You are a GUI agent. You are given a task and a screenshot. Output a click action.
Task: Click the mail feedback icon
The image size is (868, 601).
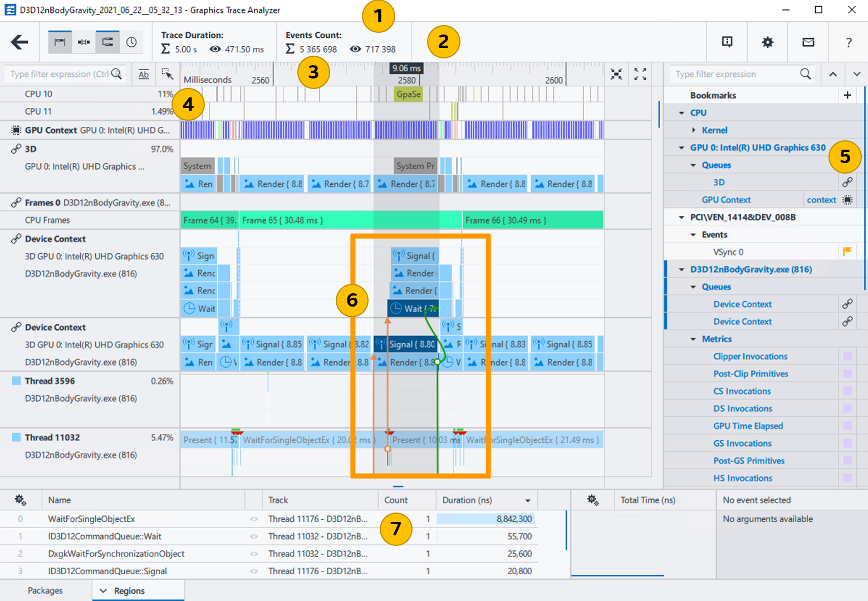coord(808,42)
